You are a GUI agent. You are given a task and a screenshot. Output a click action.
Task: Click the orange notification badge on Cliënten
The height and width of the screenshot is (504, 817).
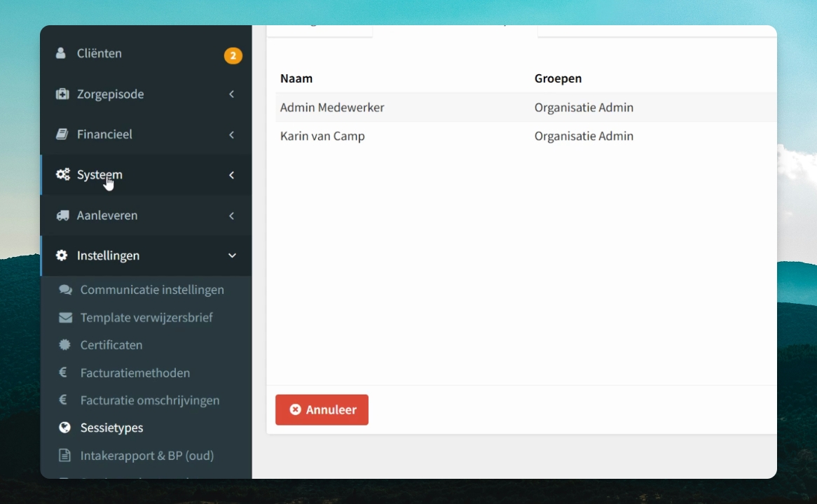tap(233, 55)
